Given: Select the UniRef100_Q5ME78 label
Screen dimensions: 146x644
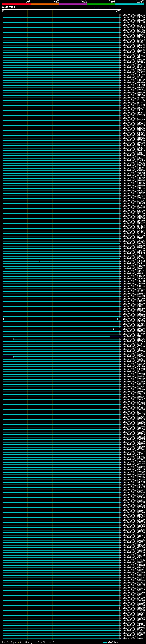Looking at the screenshot, I should [x=134, y=357].
